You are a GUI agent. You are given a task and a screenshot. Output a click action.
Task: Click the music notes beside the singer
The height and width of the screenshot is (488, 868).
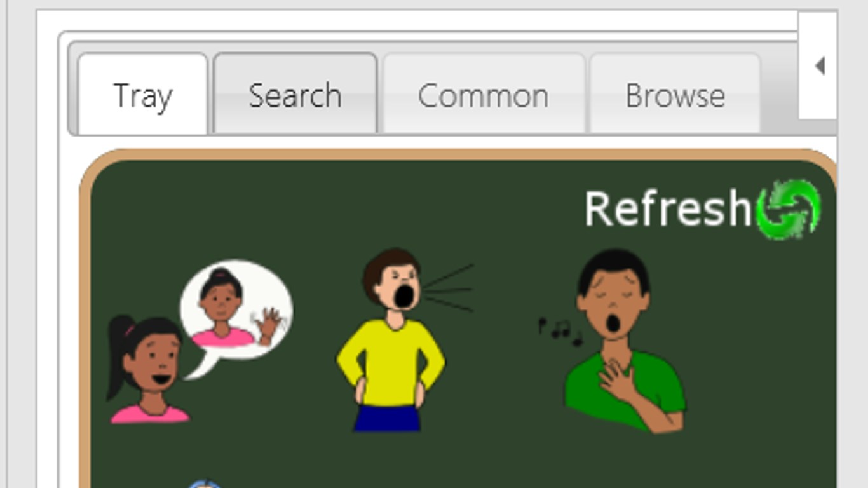tap(560, 330)
